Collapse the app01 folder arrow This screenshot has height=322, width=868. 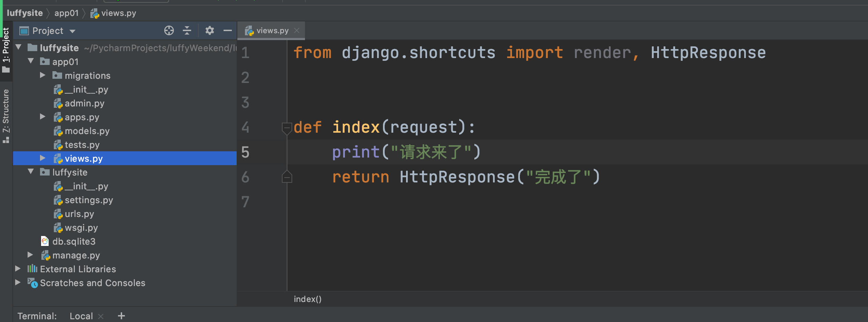pos(31,61)
